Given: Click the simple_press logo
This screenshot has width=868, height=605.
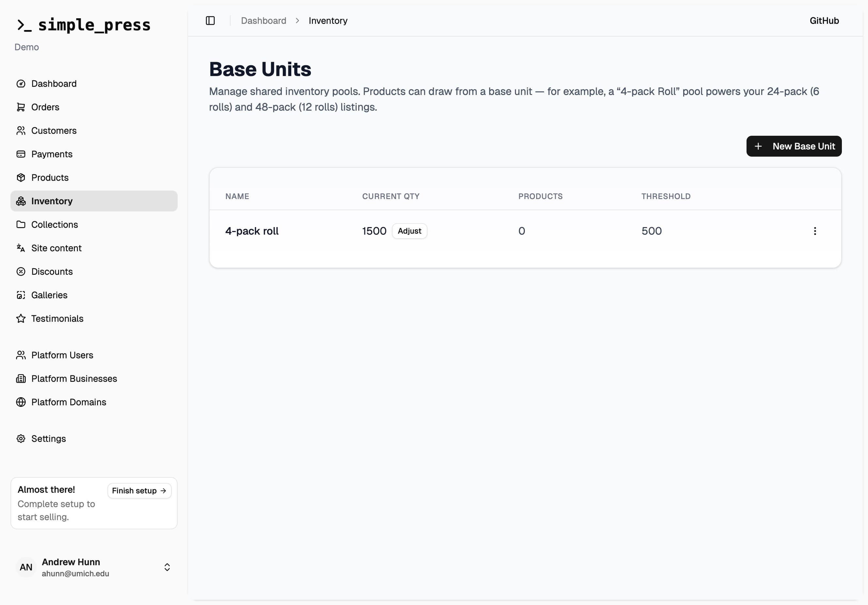Looking at the screenshot, I should tap(84, 25).
